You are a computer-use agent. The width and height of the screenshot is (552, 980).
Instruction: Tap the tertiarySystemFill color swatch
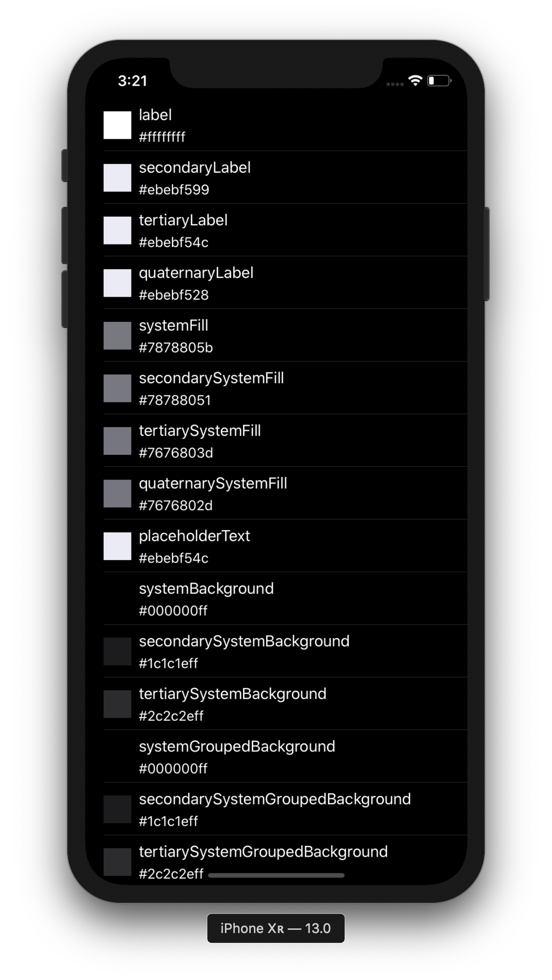117,440
